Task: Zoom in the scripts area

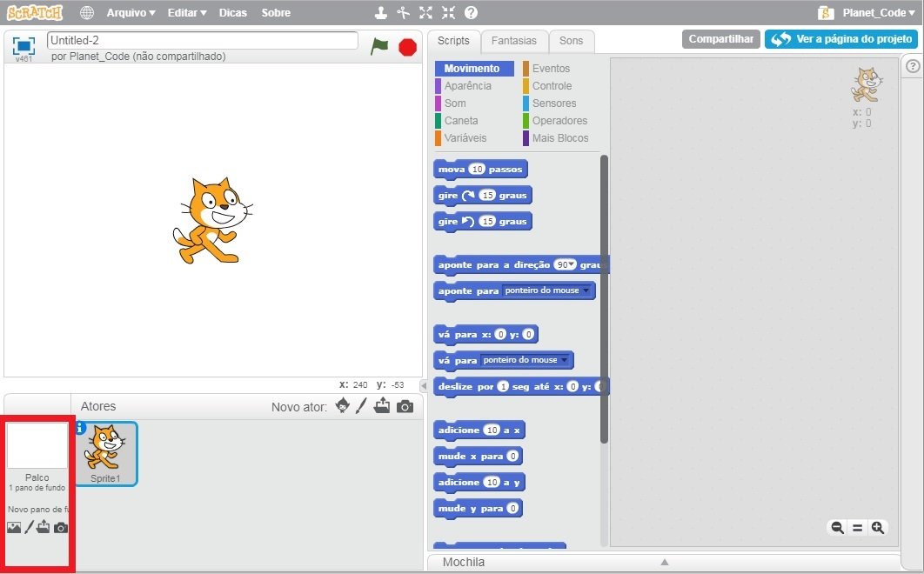Action: (x=878, y=527)
